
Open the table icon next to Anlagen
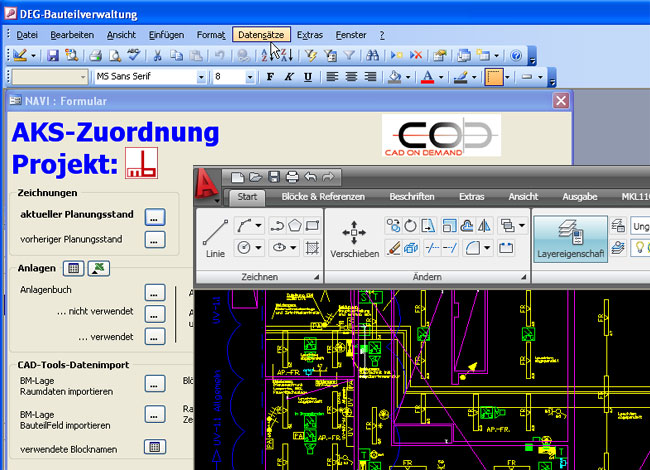[73, 267]
